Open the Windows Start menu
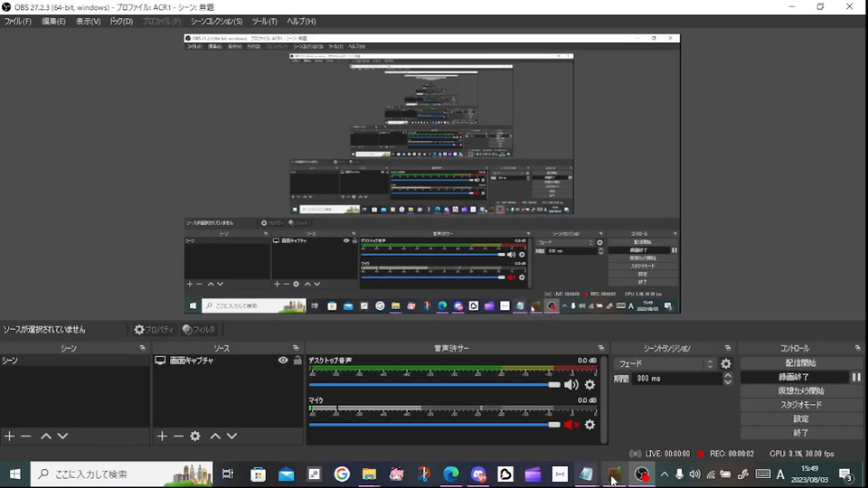This screenshot has width=868, height=488. [x=15, y=474]
